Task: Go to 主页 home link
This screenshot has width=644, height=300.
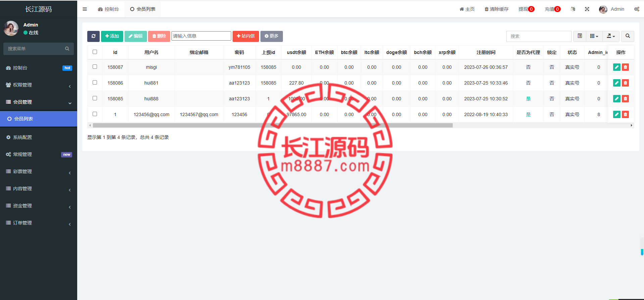Action: pos(467,9)
